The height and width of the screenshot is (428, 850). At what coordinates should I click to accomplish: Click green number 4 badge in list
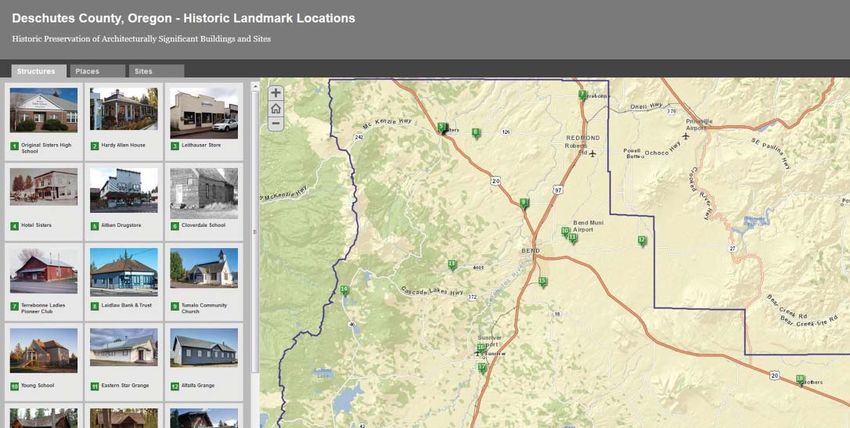[14, 226]
